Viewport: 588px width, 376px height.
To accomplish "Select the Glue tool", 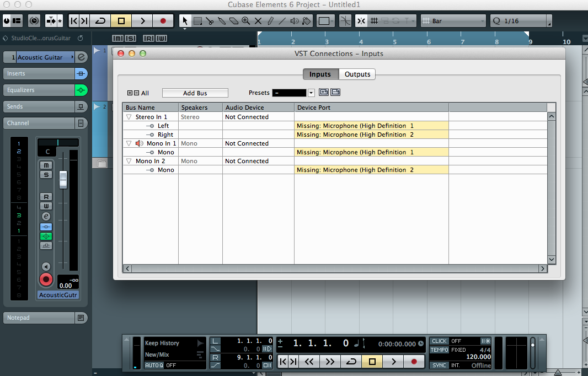I will (x=222, y=21).
